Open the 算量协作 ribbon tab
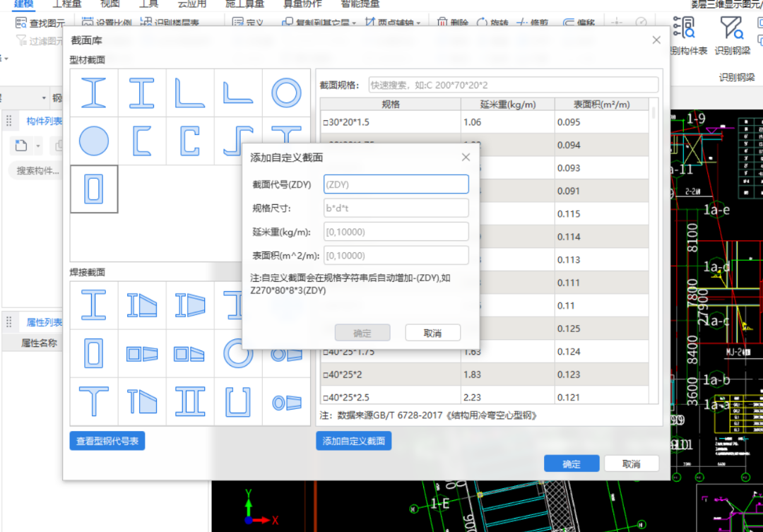This screenshot has height=532, width=763. (x=302, y=4)
